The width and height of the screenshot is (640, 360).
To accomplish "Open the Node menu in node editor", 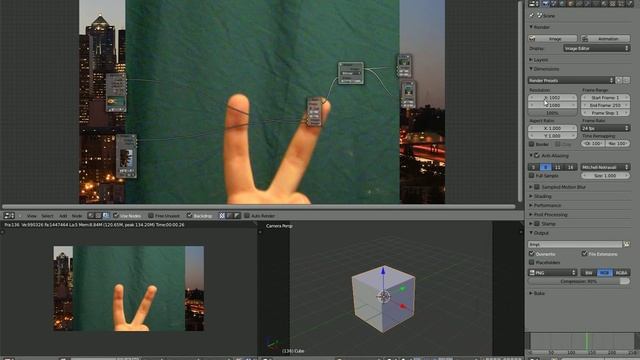I will [x=77, y=216].
